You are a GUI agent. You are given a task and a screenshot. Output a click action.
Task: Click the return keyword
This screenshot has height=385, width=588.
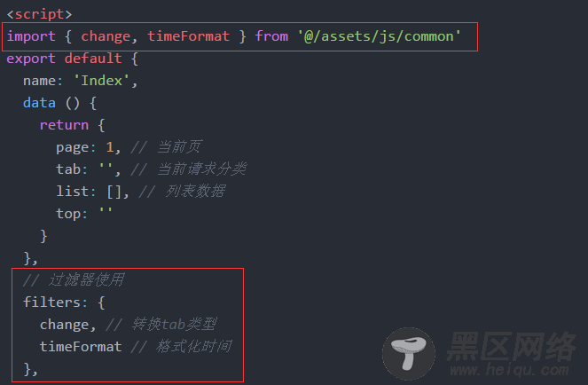click(x=64, y=125)
